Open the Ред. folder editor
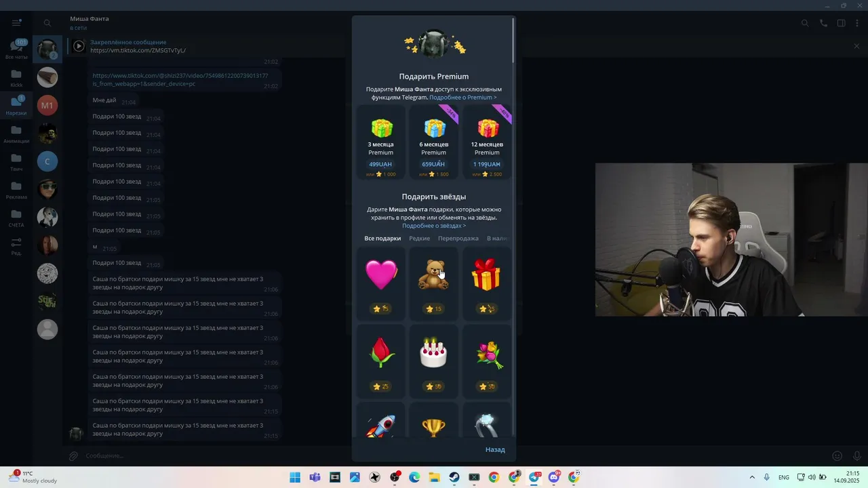This screenshot has width=868, height=488. (16, 246)
